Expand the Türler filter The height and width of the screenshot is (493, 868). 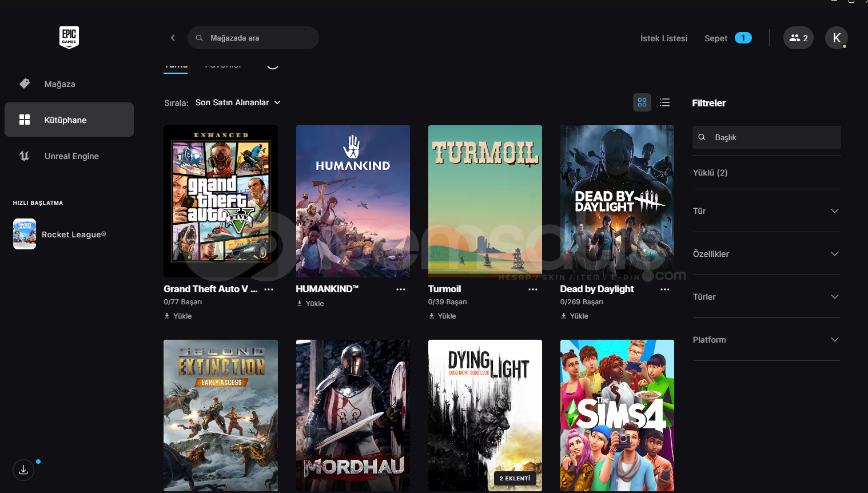766,297
